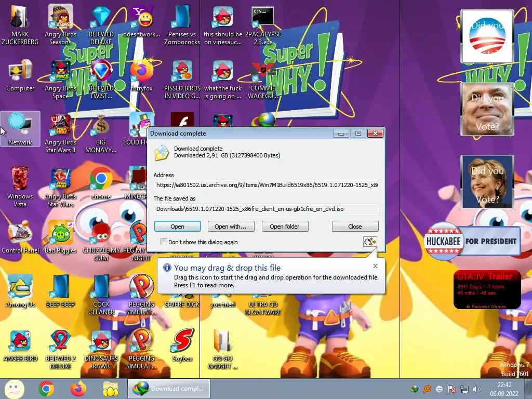Open the MARK ZUCKERBERG desktop icon
Viewport: 532px width, 399px height.
tap(20, 24)
